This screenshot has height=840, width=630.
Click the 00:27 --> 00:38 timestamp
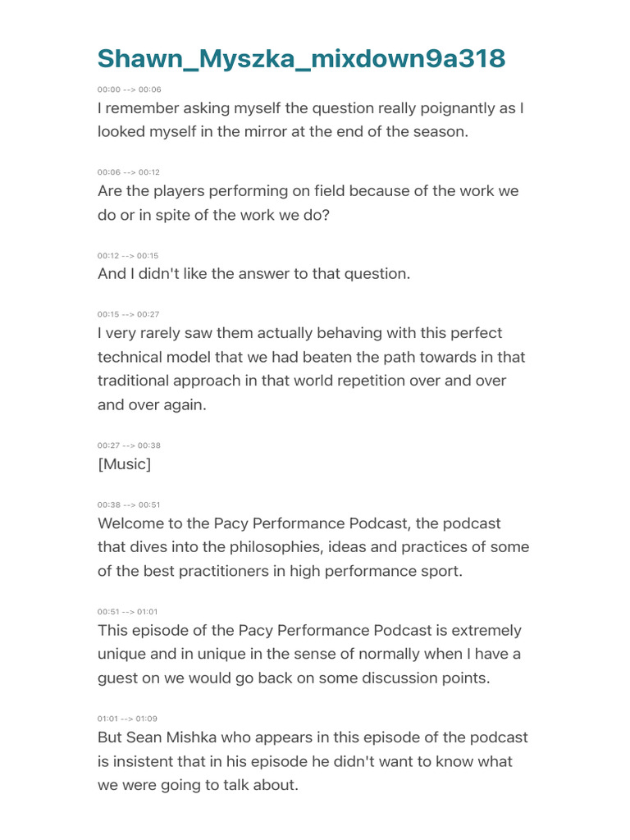tap(129, 445)
